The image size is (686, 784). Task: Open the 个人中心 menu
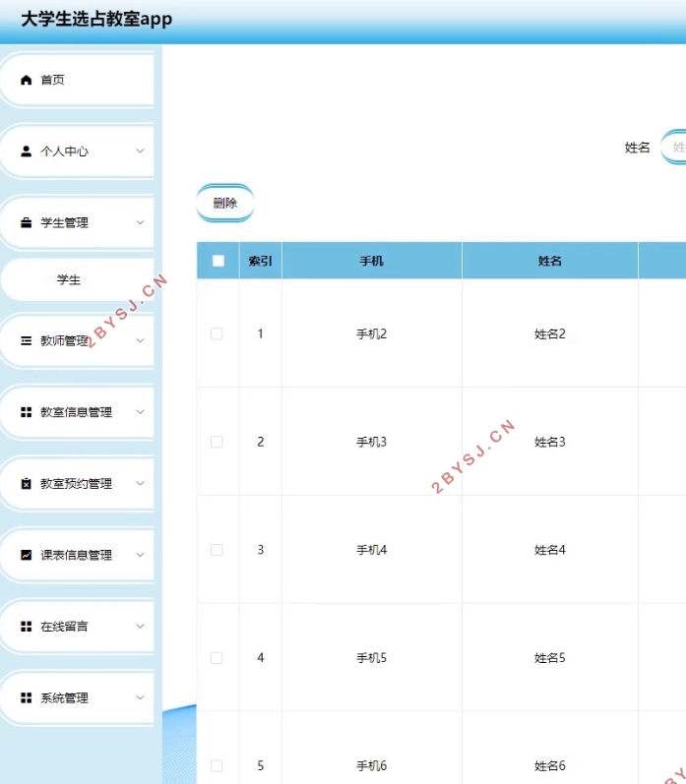point(77,151)
